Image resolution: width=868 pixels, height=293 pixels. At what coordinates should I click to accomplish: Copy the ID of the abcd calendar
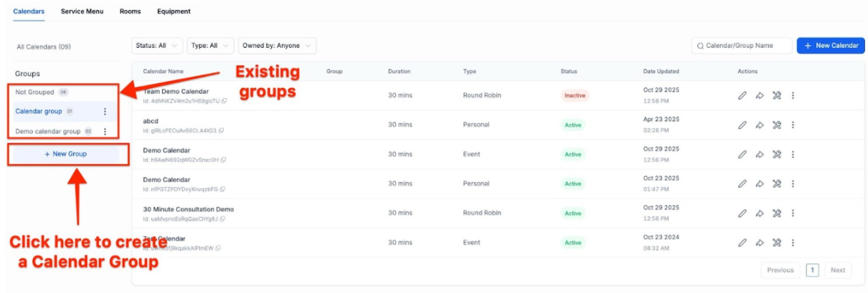point(221,130)
